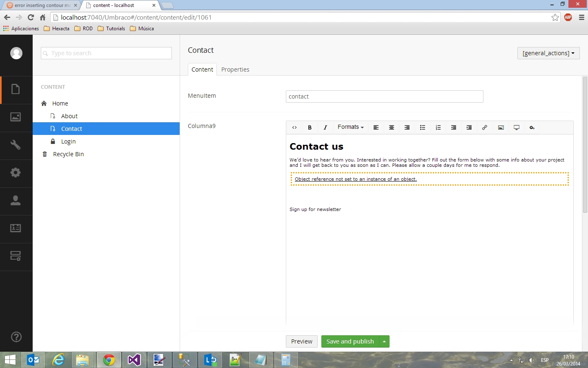
Task: Open the Developer gear section
Action: pos(16,173)
